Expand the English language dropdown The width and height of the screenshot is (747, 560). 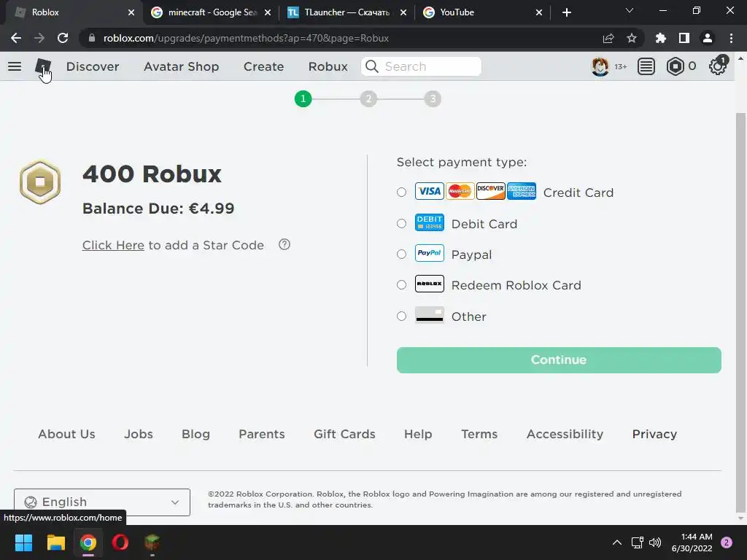point(102,502)
